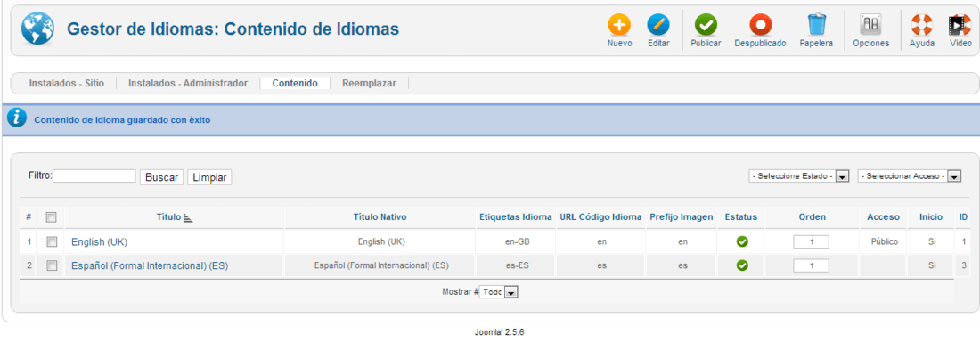
Task: Expand the Mostrar # dropdown
Action: pyautogui.click(x=499, y=292)
